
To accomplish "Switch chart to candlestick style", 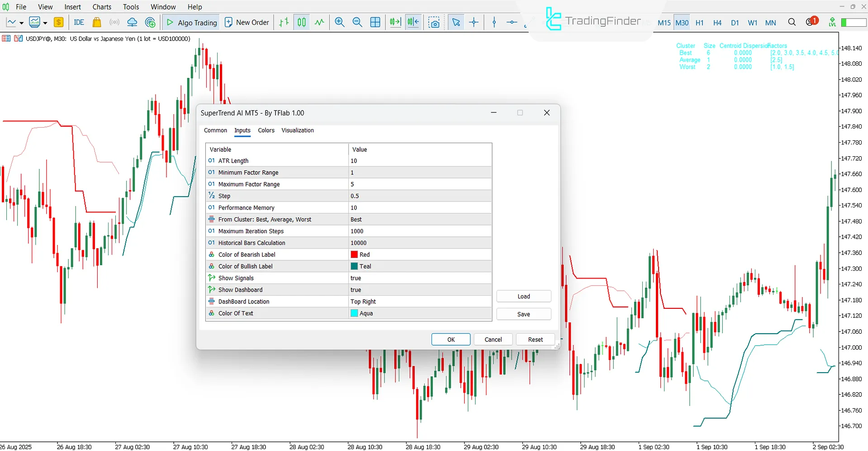I will tap(301, 22).
